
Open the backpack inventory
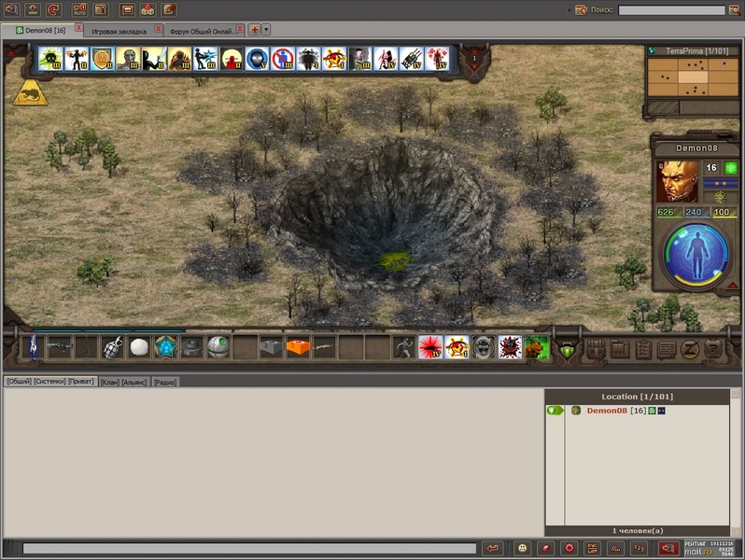tap(596, 350)
